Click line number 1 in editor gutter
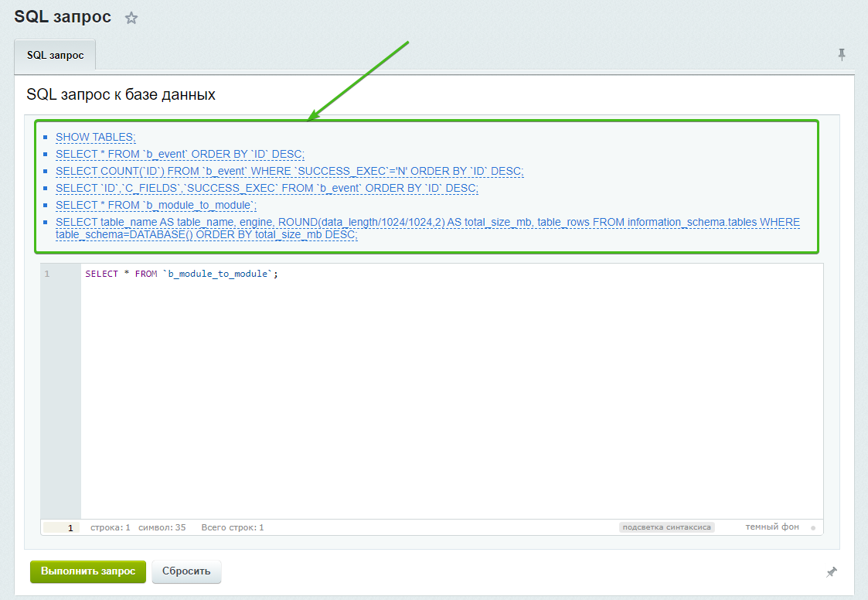868x600 pixels. click(47, 274)
